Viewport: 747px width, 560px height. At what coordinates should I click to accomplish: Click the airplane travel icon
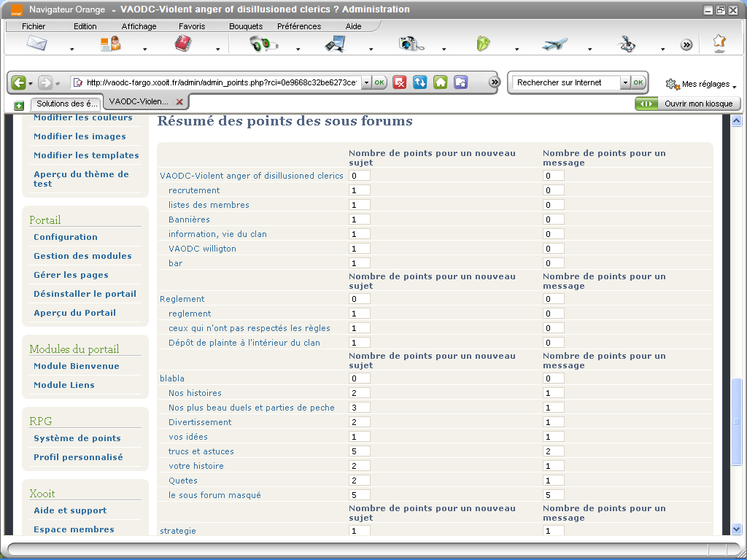point(555,44)
